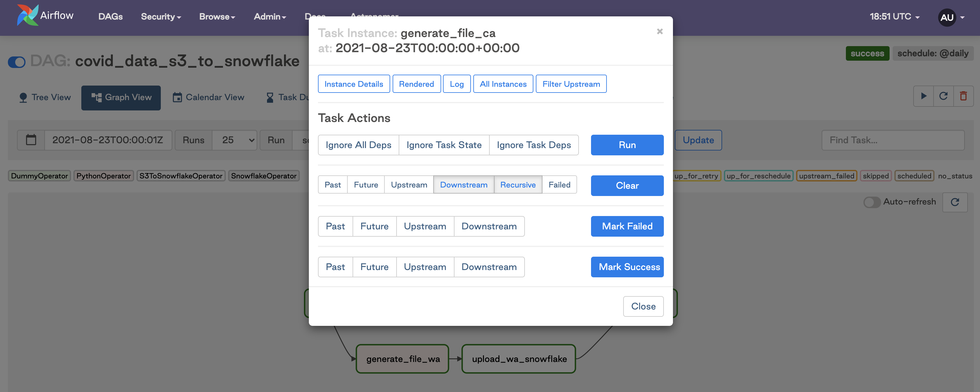Image resolution: width=980 pixels, height=392 pixels.
Task: Click the Mark Failed button
Action: point(627,226)
